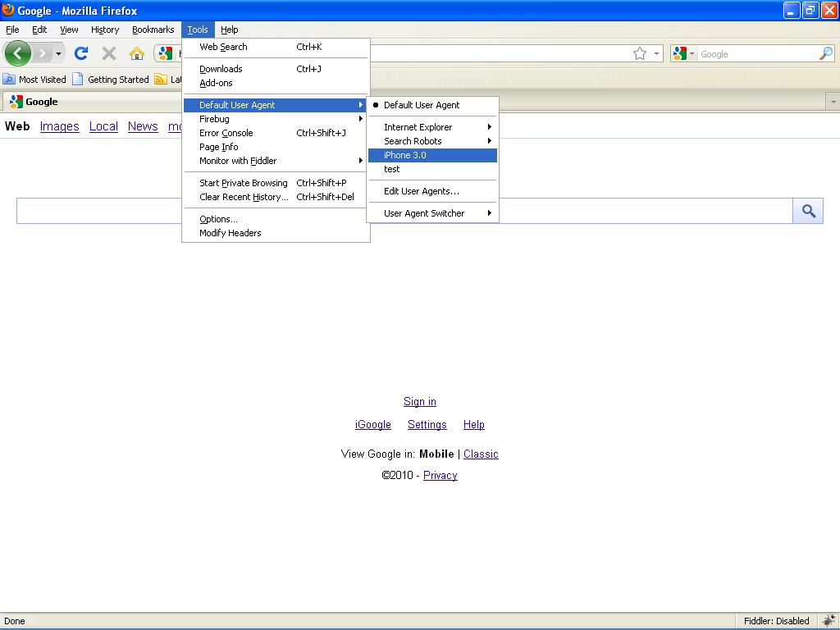Click the Home icon in the toolbar
840x630 pixels.
point(137,54)
